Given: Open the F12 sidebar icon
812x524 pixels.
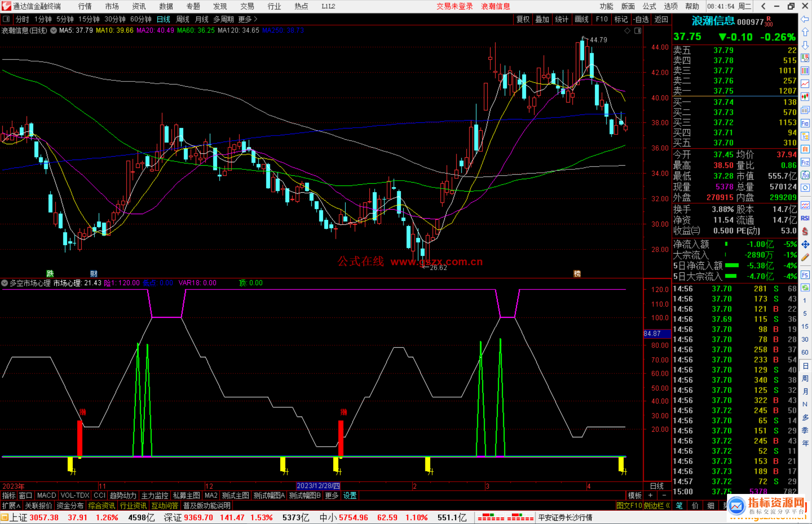Looking at the screenshot, I should (805, 162).
